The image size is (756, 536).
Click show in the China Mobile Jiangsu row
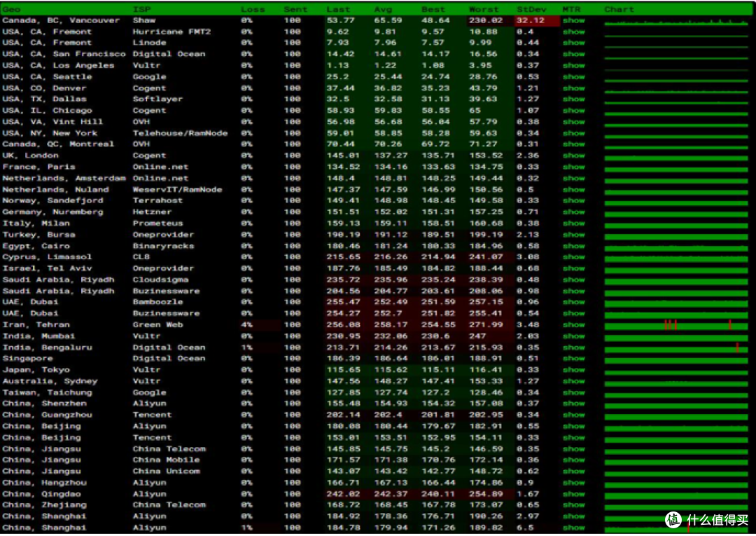[574, 460]
